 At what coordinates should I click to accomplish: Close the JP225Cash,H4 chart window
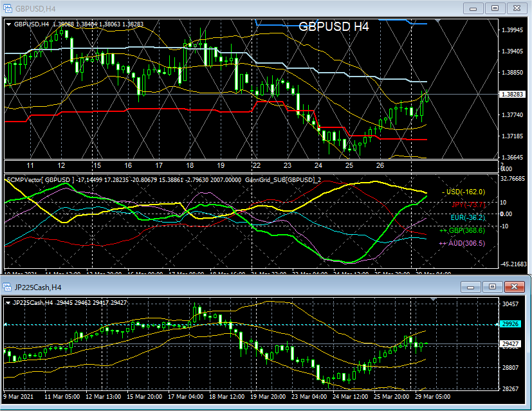click(x=515, y=288)
